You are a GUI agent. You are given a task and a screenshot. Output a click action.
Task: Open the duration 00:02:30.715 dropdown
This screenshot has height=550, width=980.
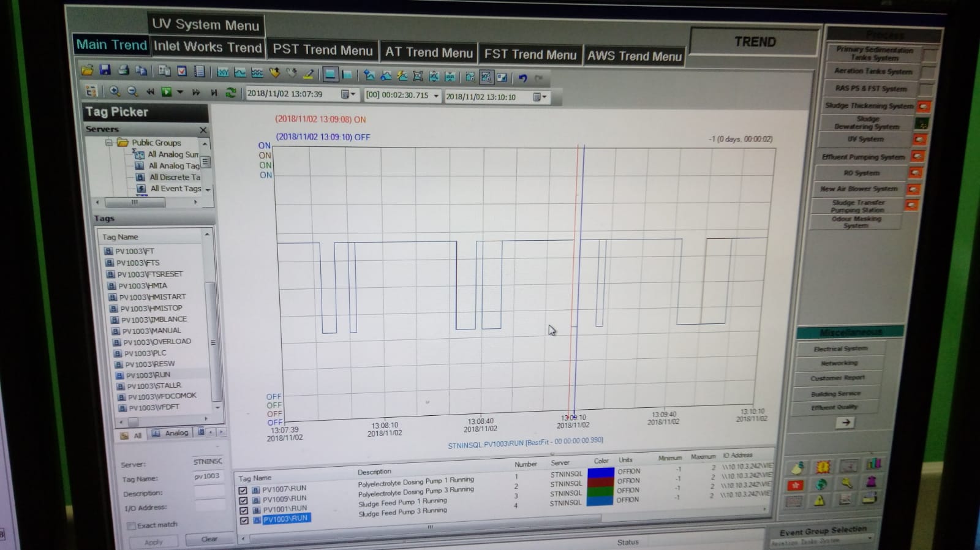pos(436,96)
